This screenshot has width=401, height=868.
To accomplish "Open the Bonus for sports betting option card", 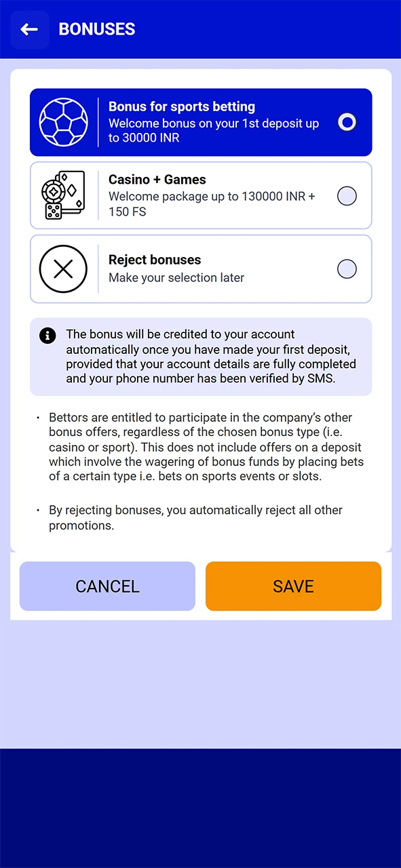I will [x=200, y=122].
